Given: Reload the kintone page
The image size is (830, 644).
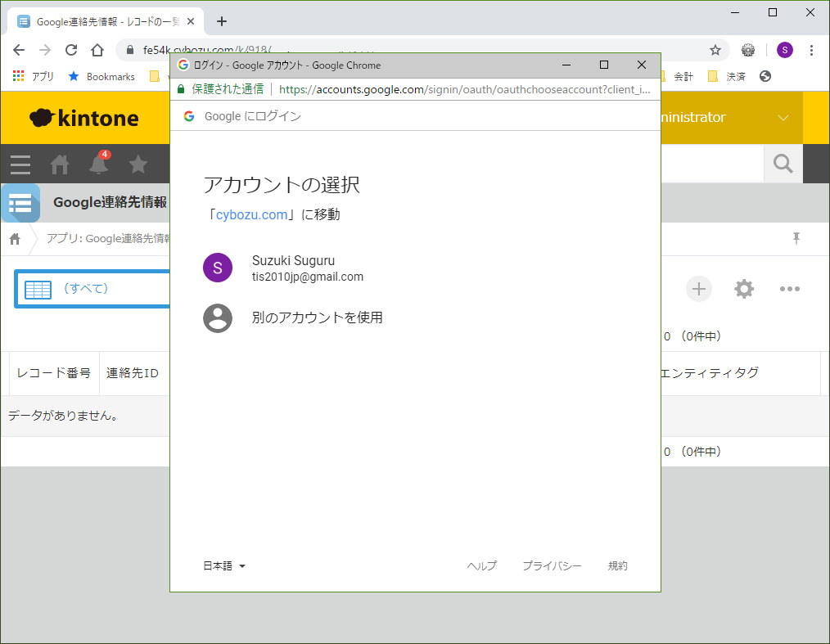Looking at the screenshot, I should pos(71,50).
